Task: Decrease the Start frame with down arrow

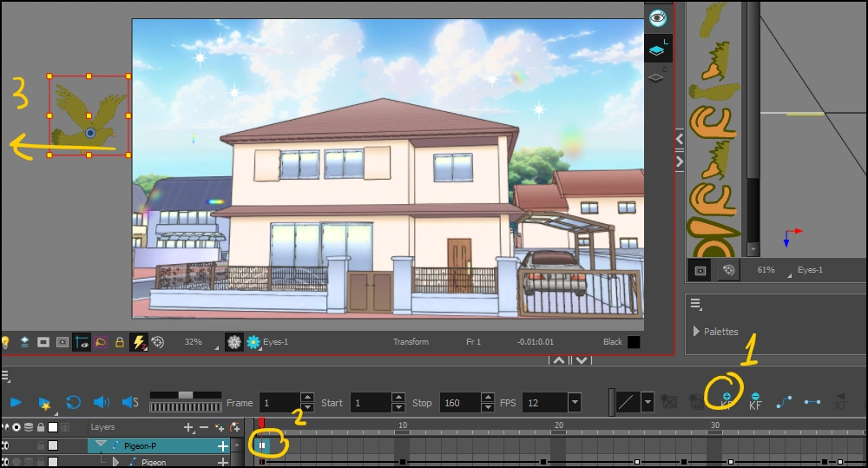Action: (398, 407)
